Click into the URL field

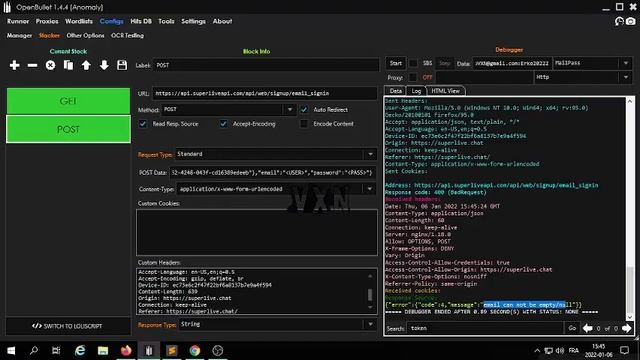tap(264, 93)
